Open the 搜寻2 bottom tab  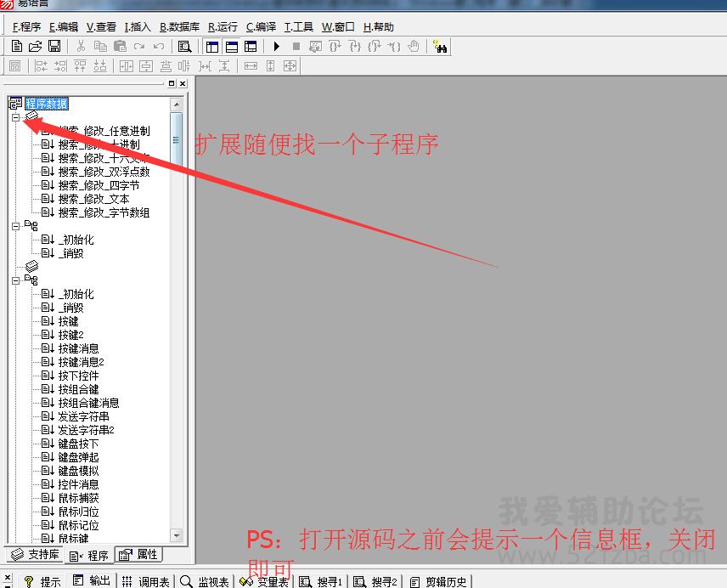(x=375, y=581)
